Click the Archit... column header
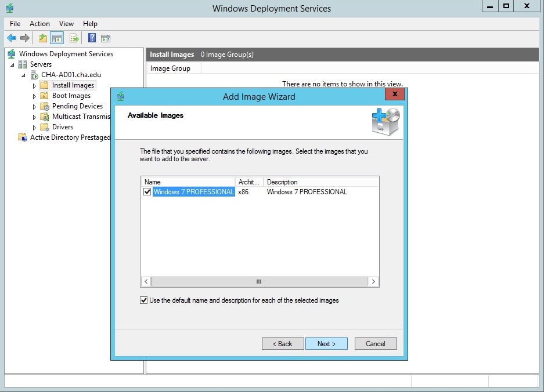544x392 pixels. point(249,182)
